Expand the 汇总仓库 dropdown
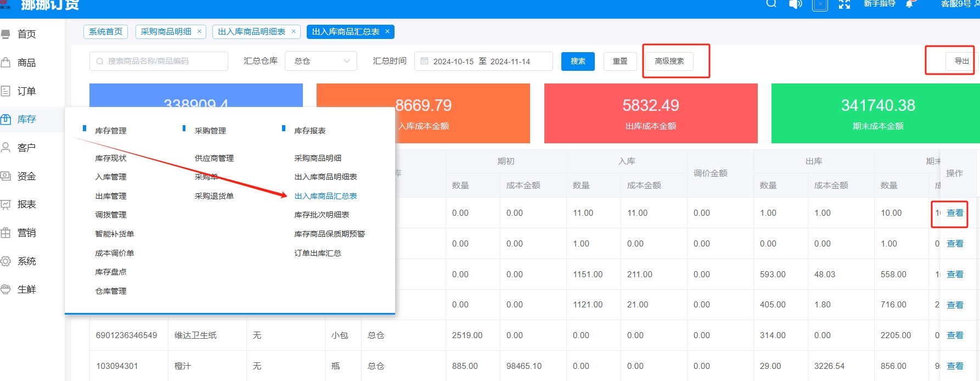The height and width of the screenshot is (381, 980). [321, 61]
